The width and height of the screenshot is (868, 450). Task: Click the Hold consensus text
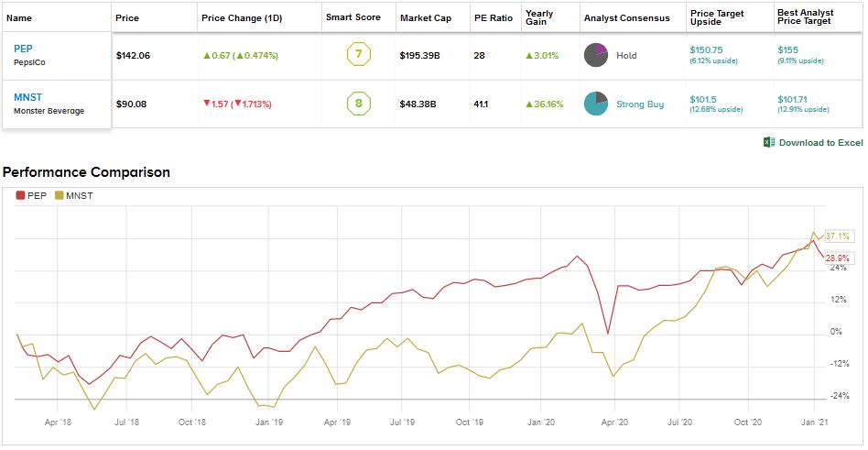click(626, 55)
